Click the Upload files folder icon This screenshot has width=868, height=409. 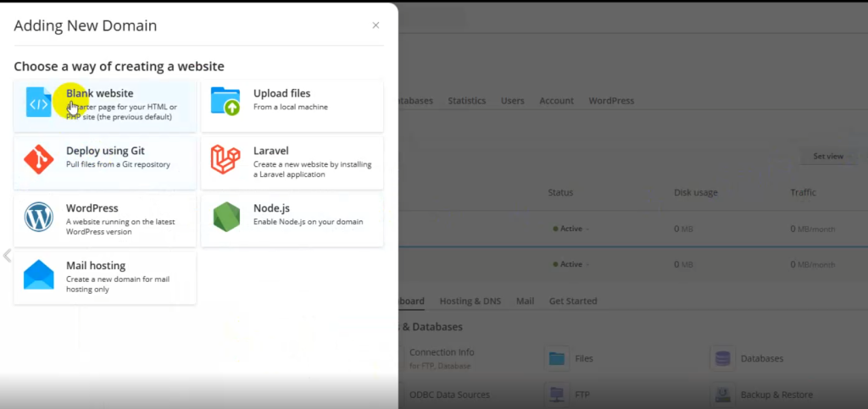225,102
